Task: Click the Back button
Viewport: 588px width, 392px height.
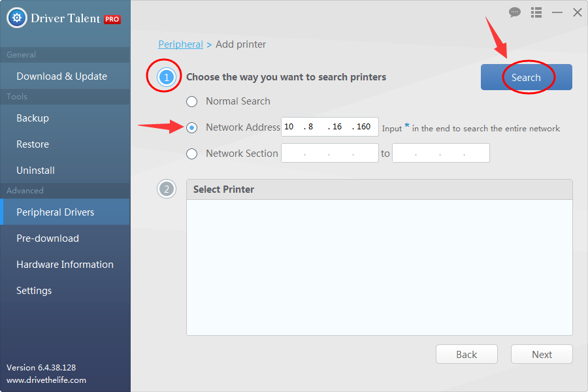Action: (466, 354)
